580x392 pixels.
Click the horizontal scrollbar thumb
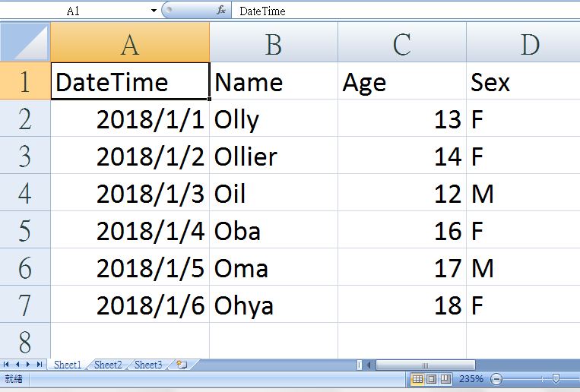(x=426, y=365)
